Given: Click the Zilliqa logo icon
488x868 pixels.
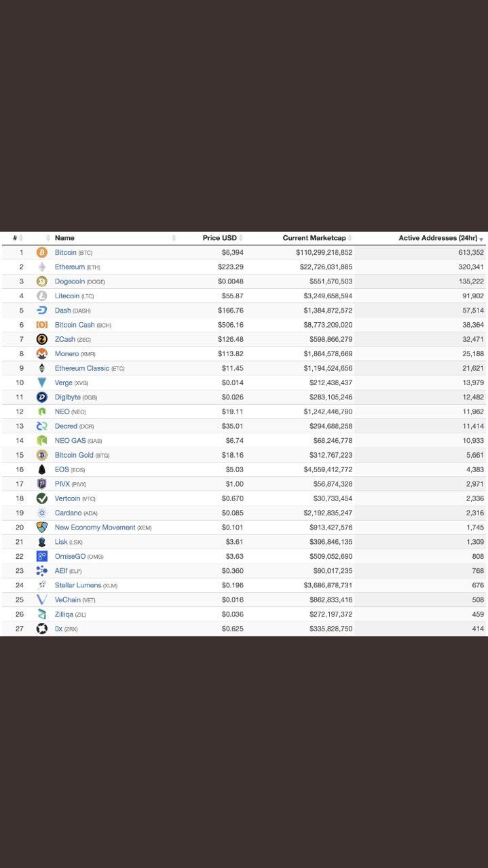Looking at the screenshot, I should point(41,614).
